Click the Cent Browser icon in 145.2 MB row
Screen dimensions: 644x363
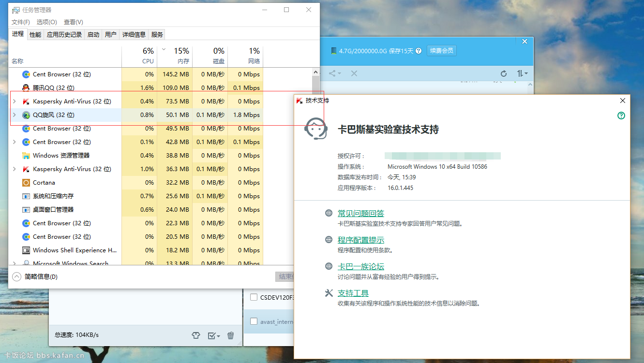[26, 74]
